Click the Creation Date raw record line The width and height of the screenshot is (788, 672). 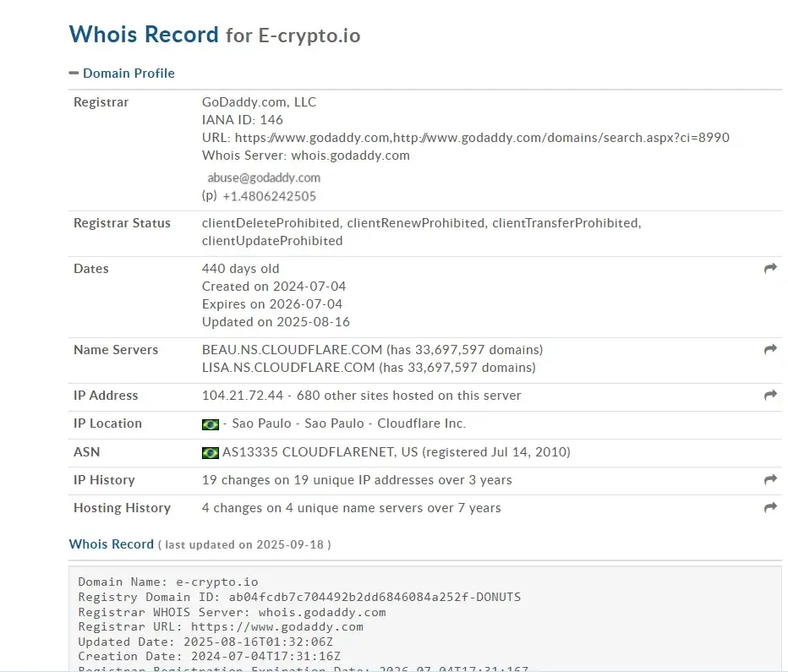[209, 657]
